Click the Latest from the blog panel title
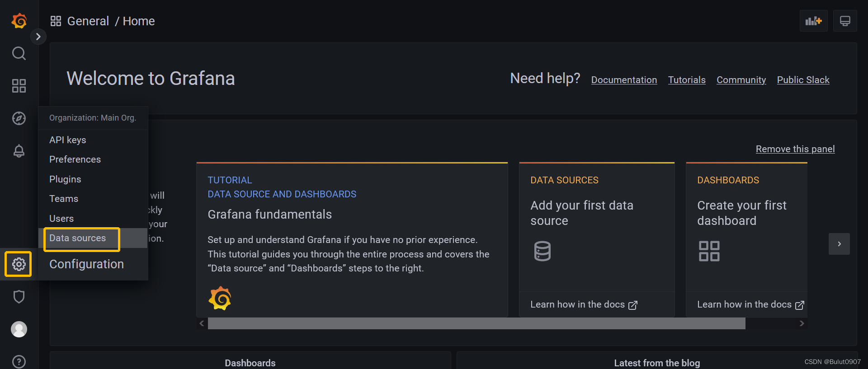The height and width of the screenshot is (369, 868). coord(657,363)
